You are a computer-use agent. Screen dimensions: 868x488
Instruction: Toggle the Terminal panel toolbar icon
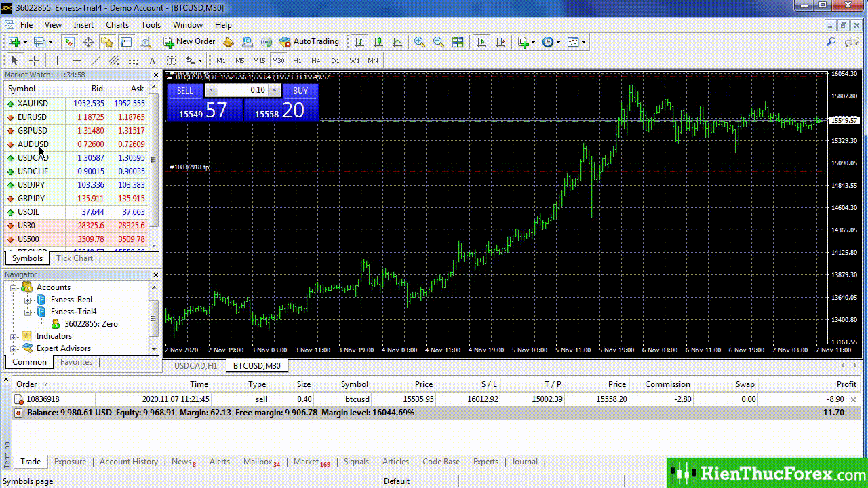coord(126,42)
